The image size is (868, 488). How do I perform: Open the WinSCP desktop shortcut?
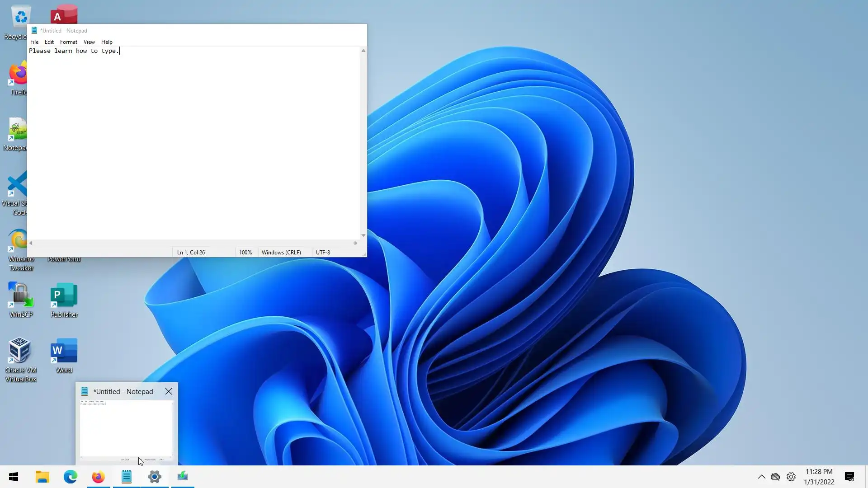coord(20,300)
